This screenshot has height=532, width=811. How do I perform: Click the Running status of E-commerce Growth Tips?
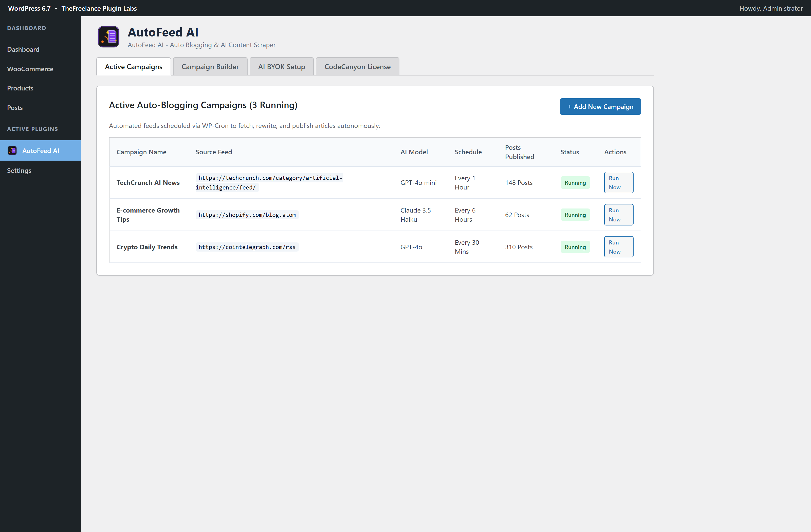[x=575, y=215]
